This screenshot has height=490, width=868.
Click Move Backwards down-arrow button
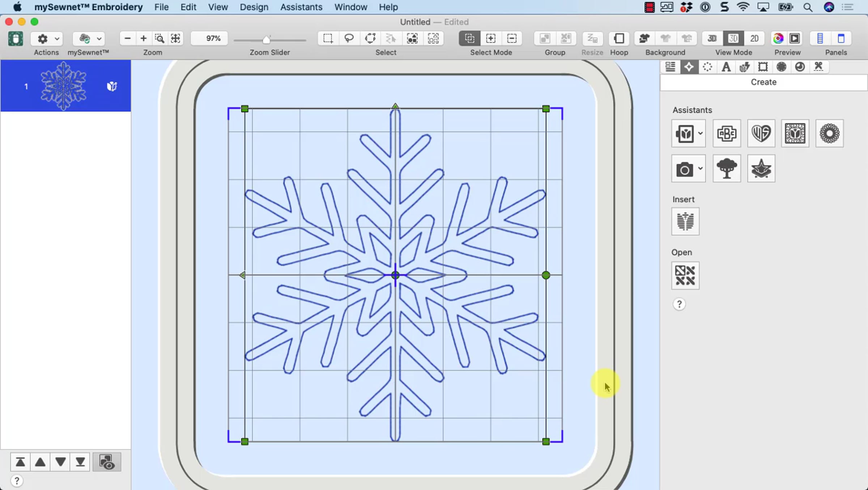point(60,462)
